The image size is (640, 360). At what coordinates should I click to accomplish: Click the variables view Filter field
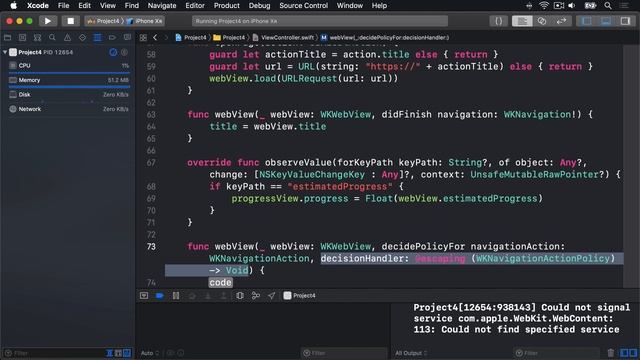344,353
